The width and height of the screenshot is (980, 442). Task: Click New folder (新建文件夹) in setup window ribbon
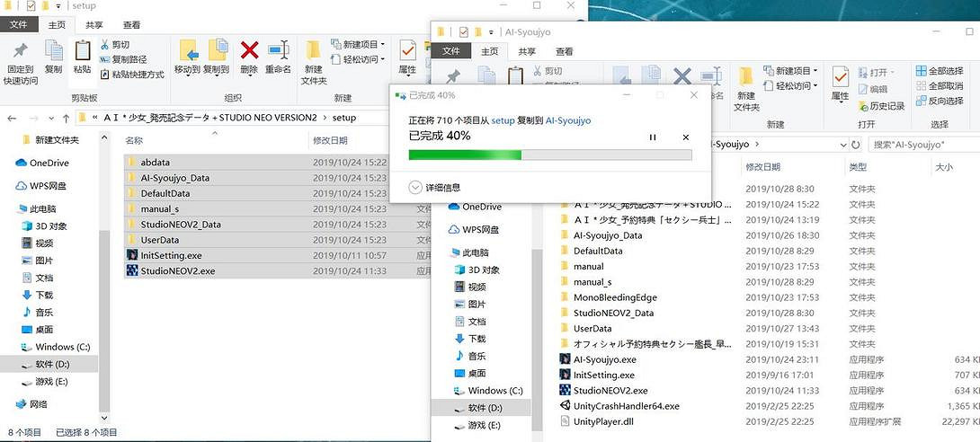pos(314,63)
